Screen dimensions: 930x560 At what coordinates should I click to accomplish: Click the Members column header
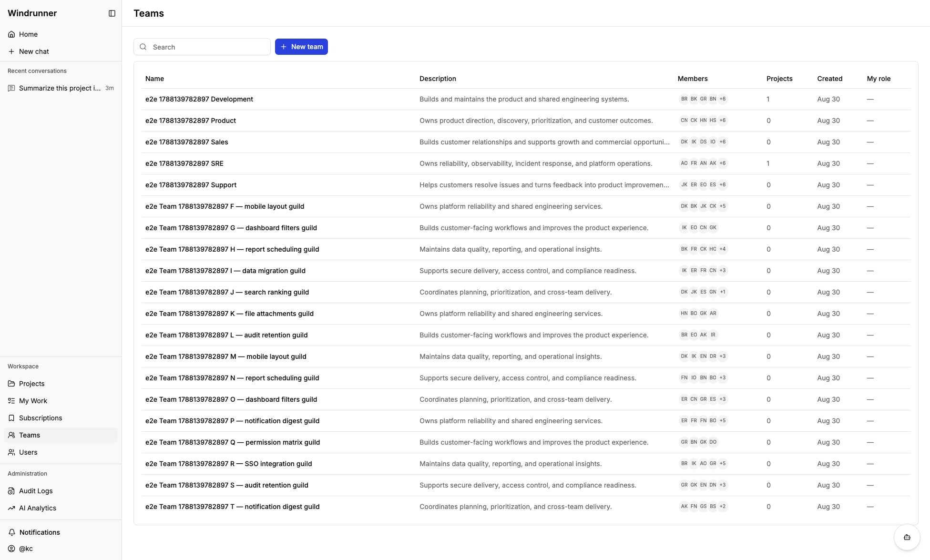click(693, 79)
